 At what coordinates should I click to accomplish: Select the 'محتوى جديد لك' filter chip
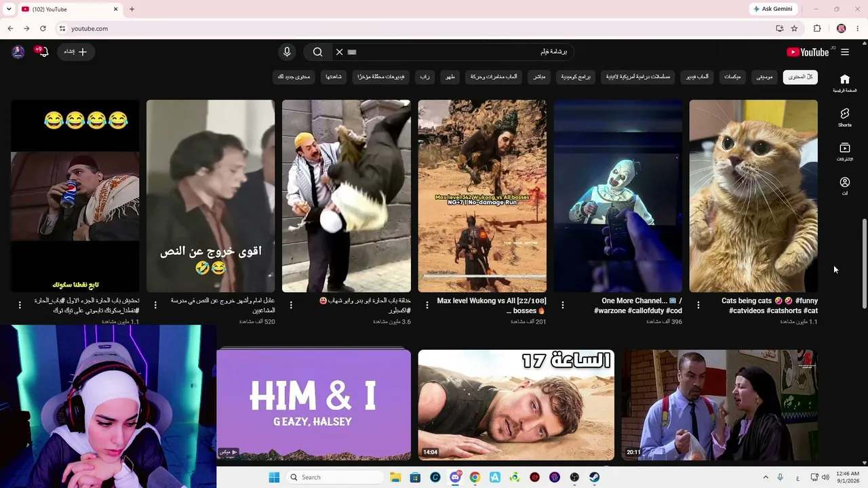[x=294, y=77]
